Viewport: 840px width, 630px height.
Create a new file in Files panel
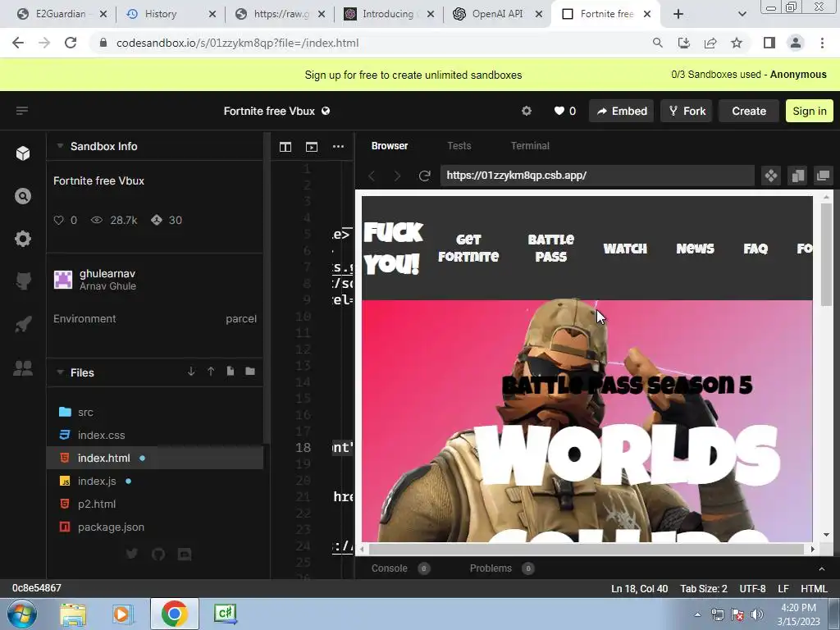point(231,372)
